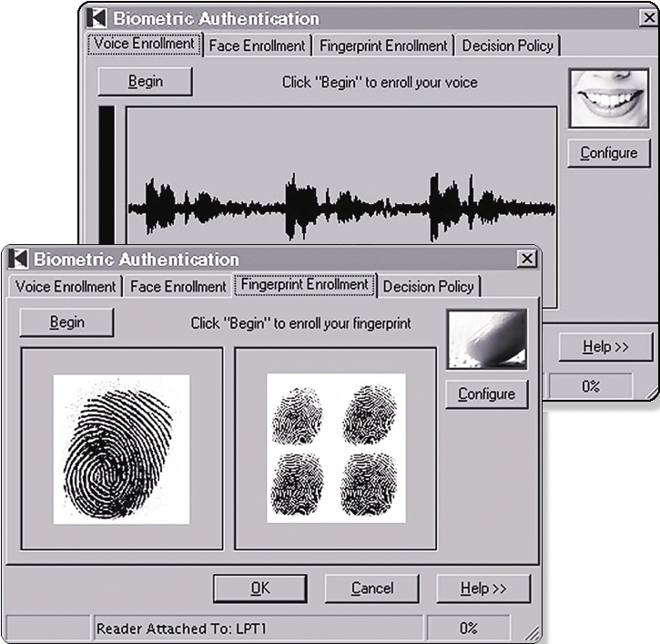Click the 0% progress field in front window

click(x=469, y=629)
